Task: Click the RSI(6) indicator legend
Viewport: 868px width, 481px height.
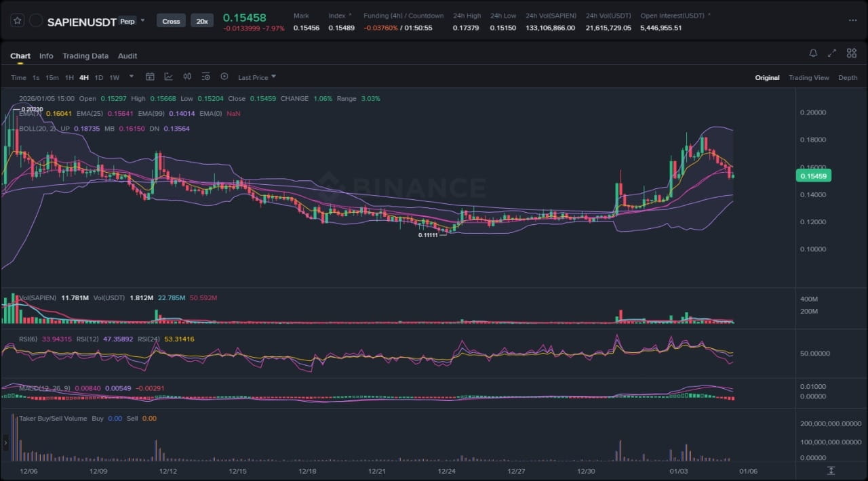Action: (x=28, y=339)
